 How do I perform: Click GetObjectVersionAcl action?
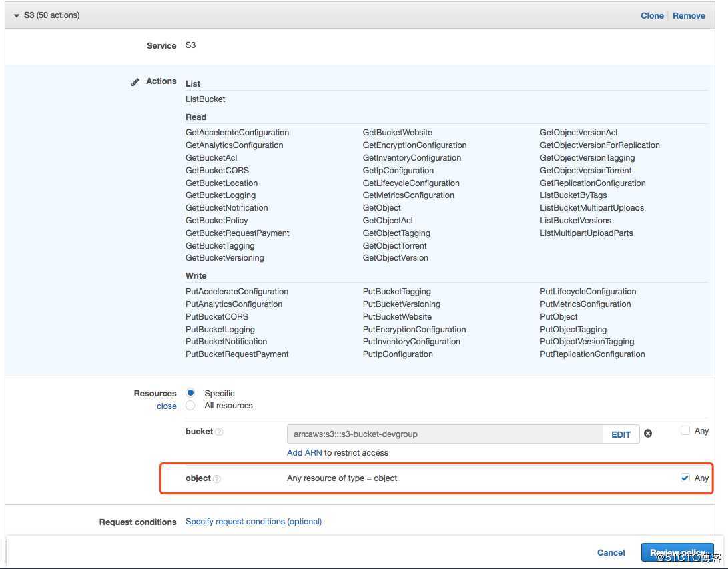(x=579, y=132)
